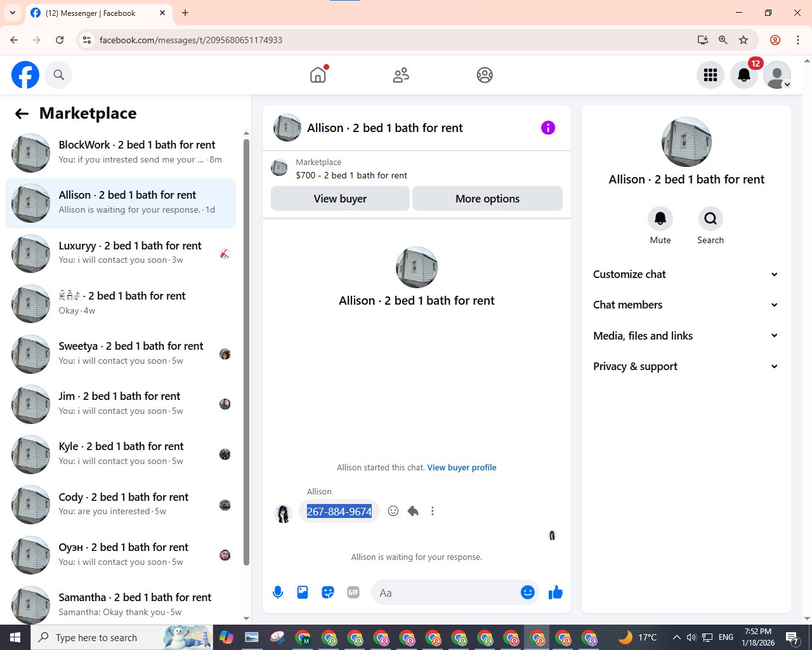Expand Media, files and links section

point(686,336)
